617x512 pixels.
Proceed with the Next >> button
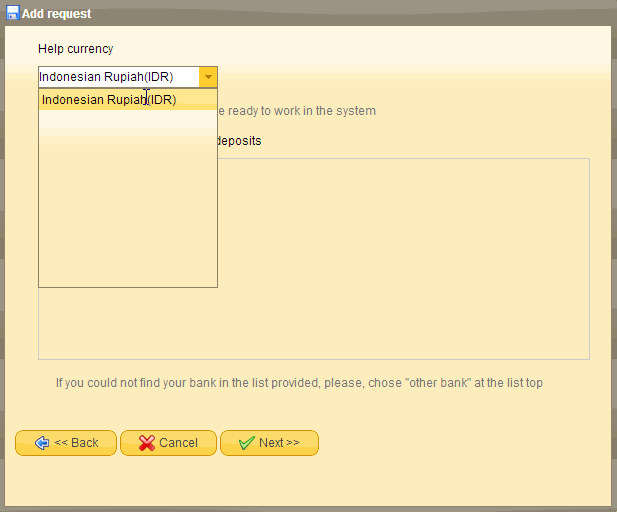click(x=270, y=443)
